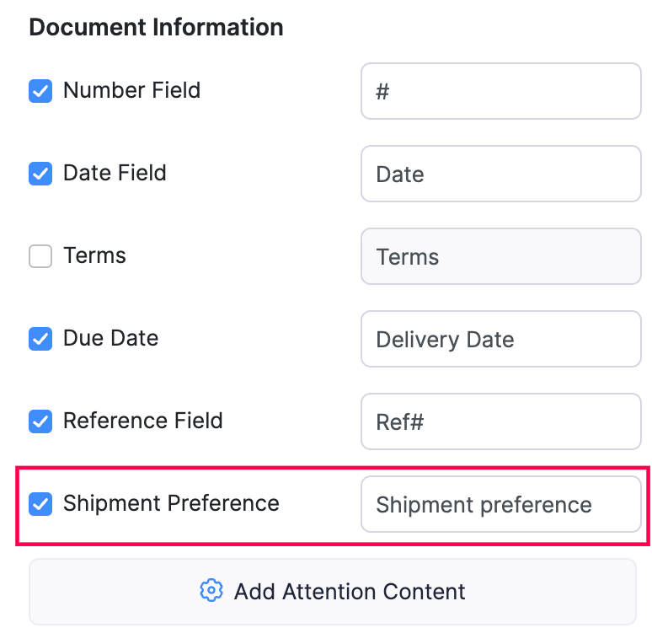Disable the Reference Field checkbox
This screenshot has height=644, width=652.
pos(40,421)
